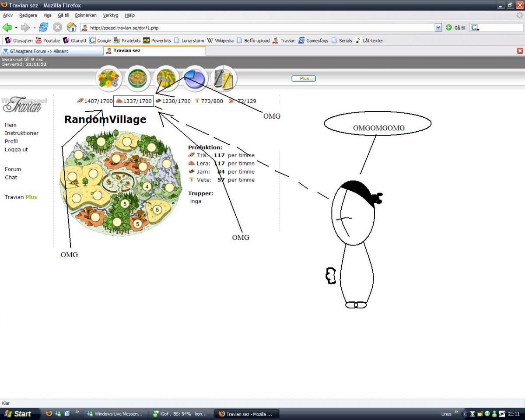Open the Verktyg menu

111,15
